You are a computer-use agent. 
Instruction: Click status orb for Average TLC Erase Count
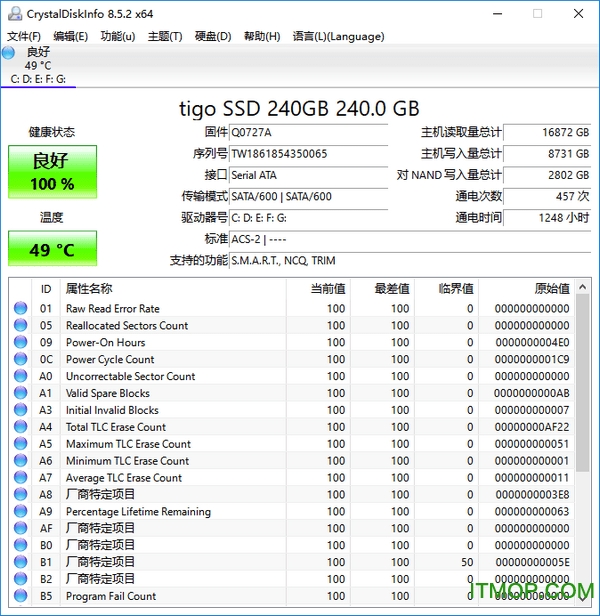20,477
